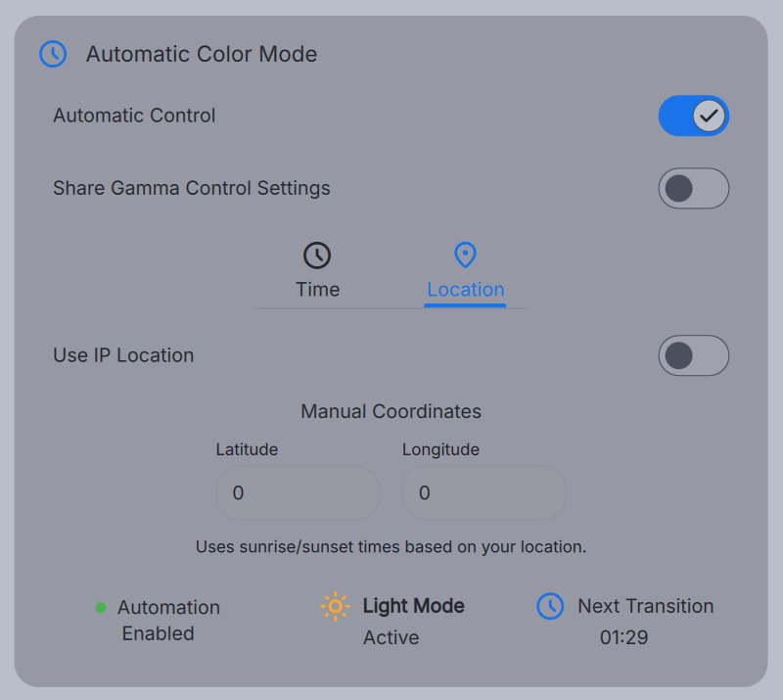Click the green Automation Enabled status dot
The image size is (783, 700).
click(99, 607)
